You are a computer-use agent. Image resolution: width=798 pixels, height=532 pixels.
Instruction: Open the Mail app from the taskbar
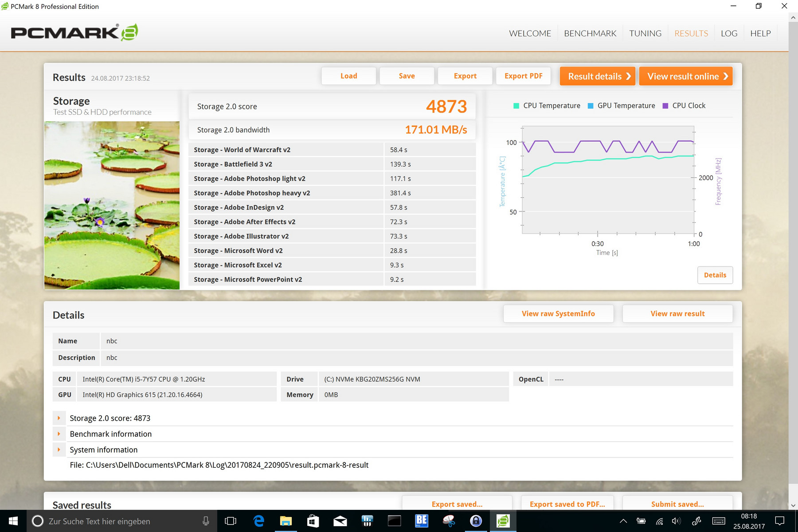pos(340,521)
